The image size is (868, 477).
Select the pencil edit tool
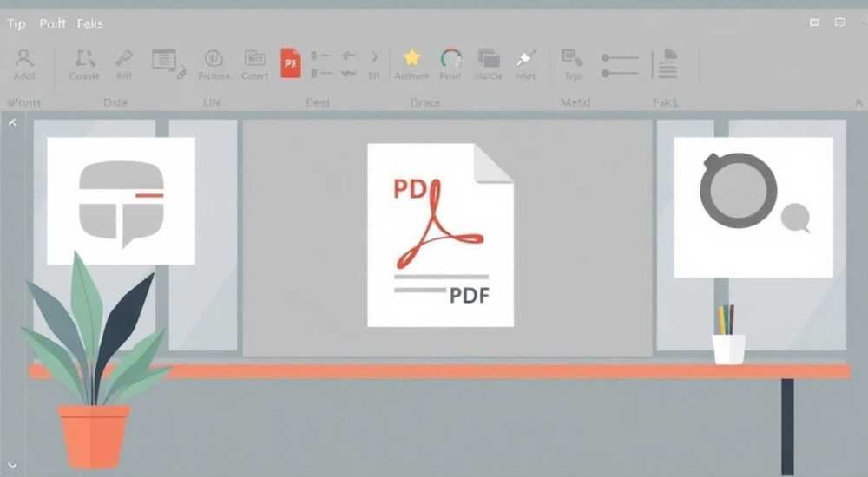(x=123, y=65)
